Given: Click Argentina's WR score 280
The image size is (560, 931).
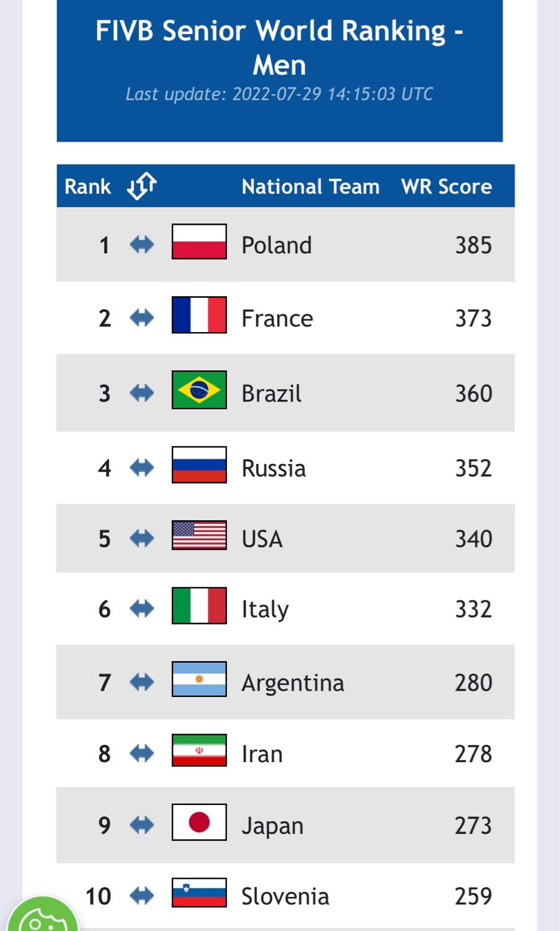Looking at the screenshot, I should 474,683.
